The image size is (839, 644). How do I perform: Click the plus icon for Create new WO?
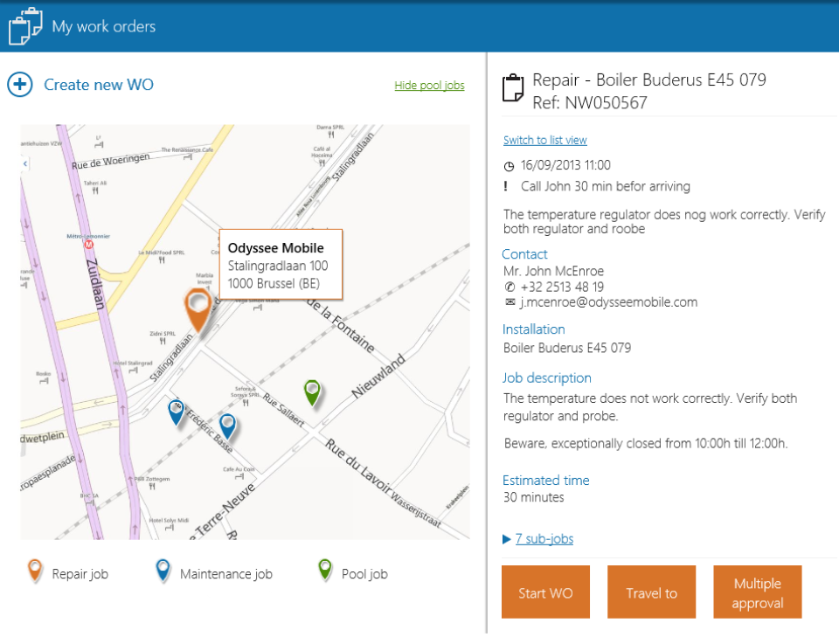[x=19, y=85]
